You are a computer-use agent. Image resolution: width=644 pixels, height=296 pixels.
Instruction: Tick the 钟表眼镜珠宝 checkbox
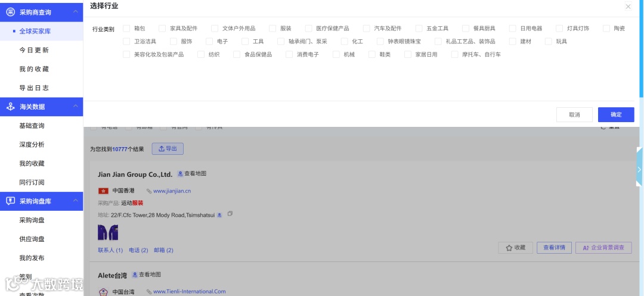pyautogui.click(x=380, y=42)
